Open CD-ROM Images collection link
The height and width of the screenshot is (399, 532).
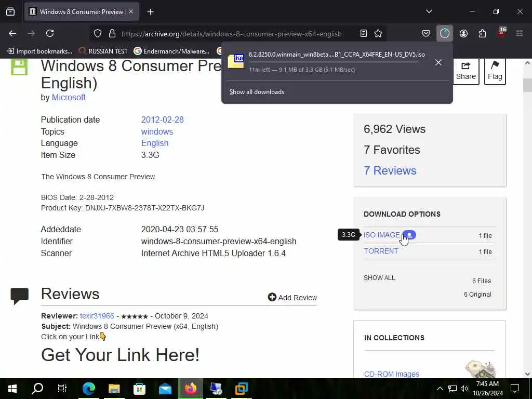point(392,374)
